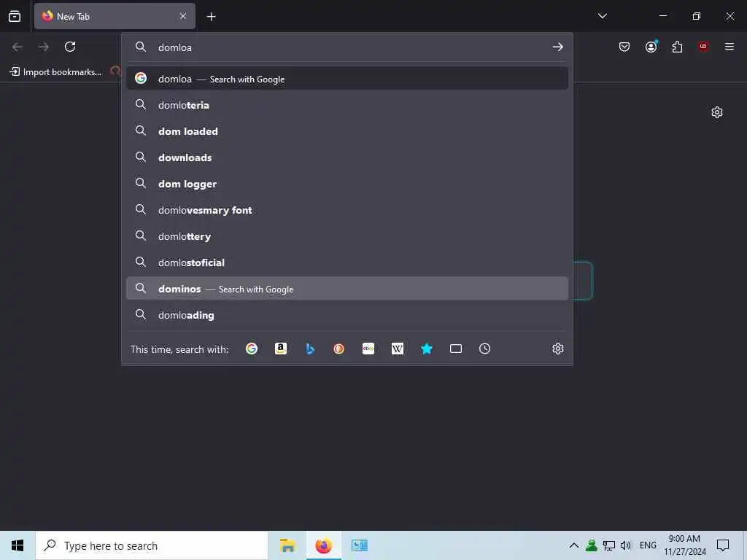This screenshot has width=747, height=560.
Task: Search with Wikipedia one-off engine icon
Action: (398, 349)
